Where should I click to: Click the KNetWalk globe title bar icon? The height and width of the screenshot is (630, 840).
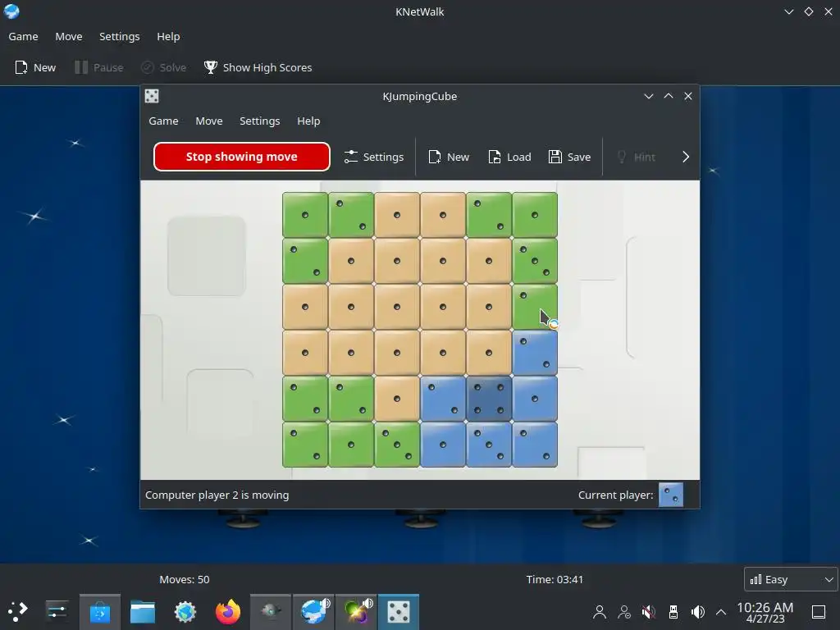coord(11,11)
